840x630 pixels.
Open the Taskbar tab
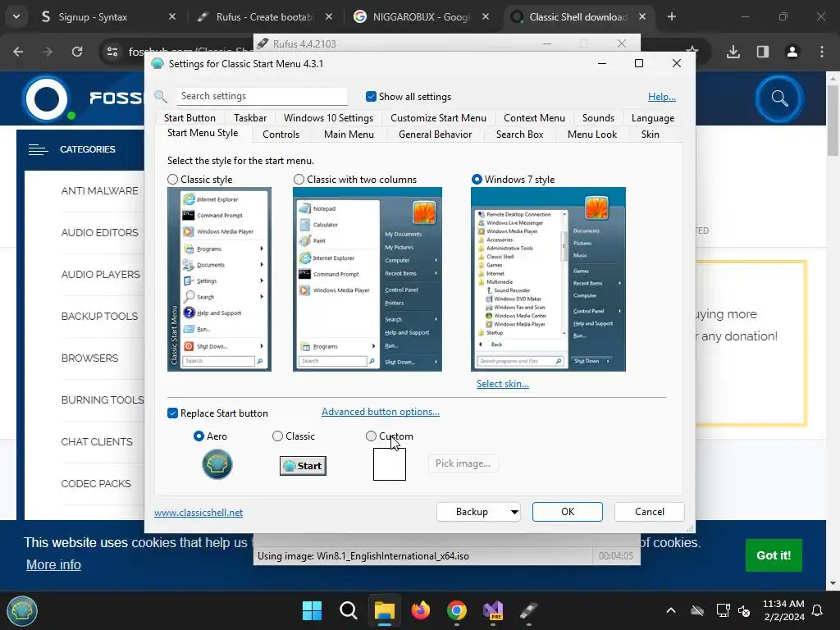pyautogui.click(x=250, y=118)
